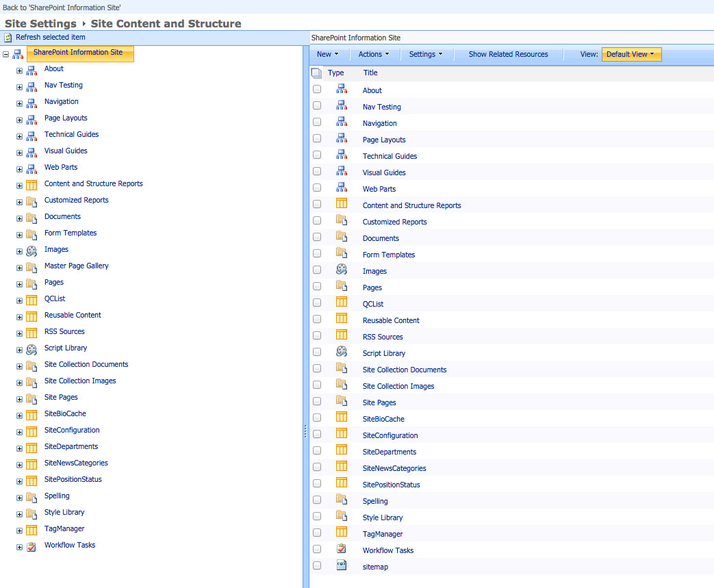This screenshot has width=714, height=588.
Task: Click the About site icon in the tree
Action: [x=31, y=71]
